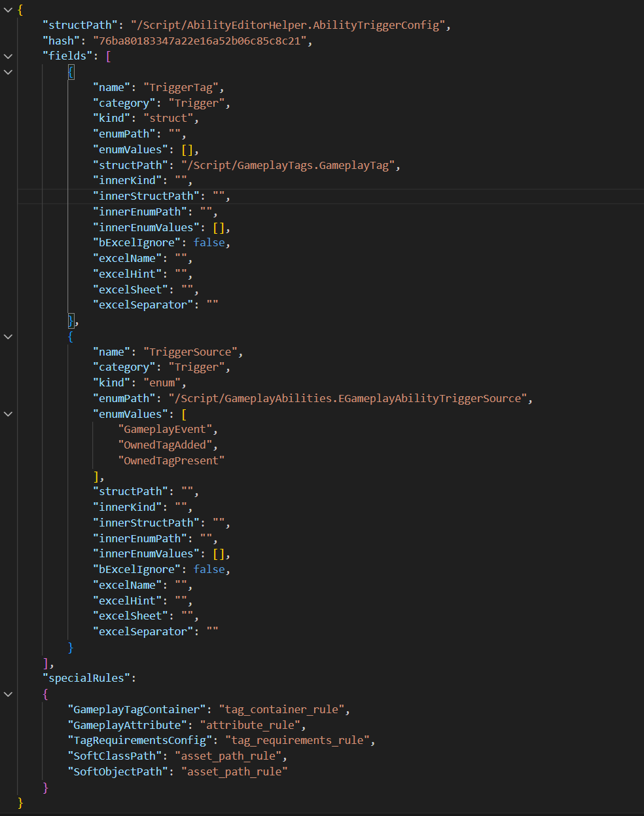The image size is (644, 816).
Task: Collapse the multi-line "enumValues" array
Action: 8,414
